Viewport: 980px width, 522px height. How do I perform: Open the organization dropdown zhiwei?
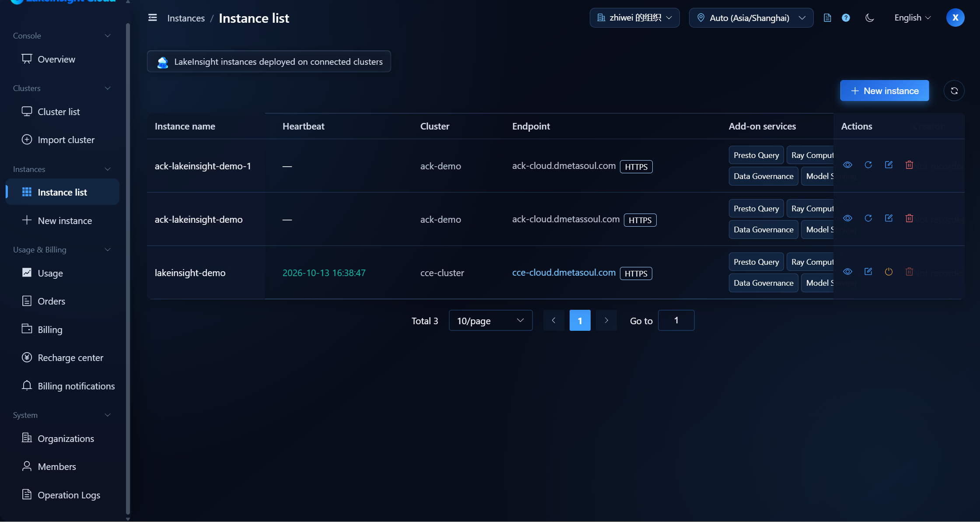tap(634, 18)
